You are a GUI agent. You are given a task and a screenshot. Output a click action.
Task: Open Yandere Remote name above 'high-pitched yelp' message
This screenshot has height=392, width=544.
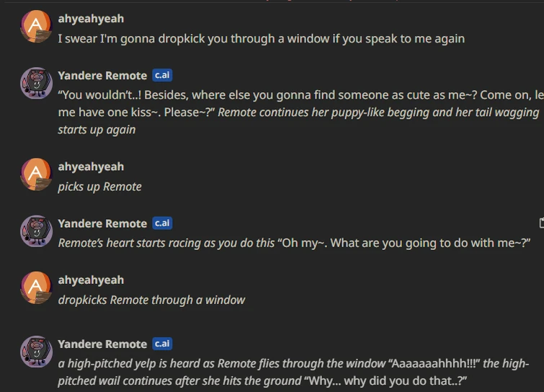102,344
